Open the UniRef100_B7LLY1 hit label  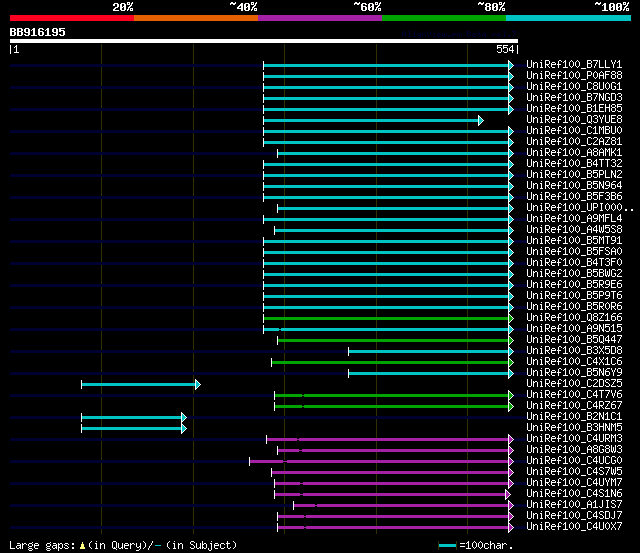pyautogui.click(x=574, y=64)
